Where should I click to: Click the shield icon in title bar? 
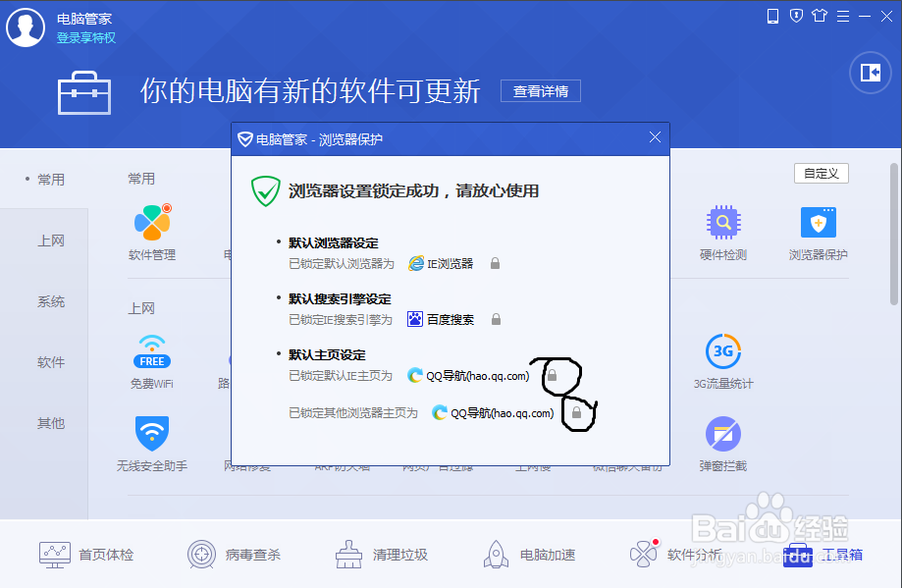(796, 16)
